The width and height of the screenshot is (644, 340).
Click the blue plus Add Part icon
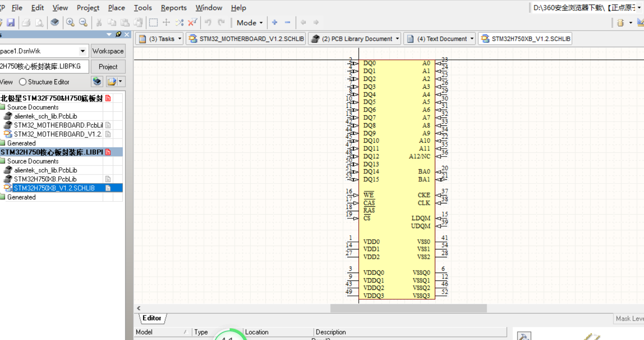275,22
